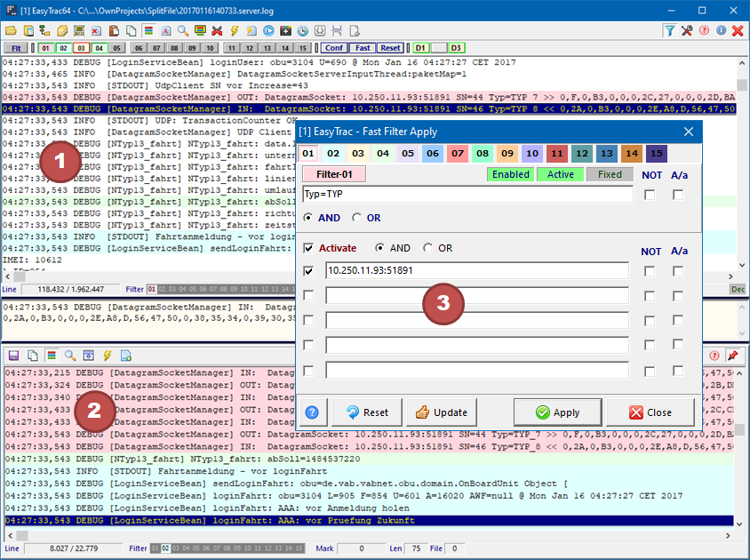750x560 pixels.
Task: Click the left arrow of lower pane horizontal scrollbar
Action: pos(10,536)
